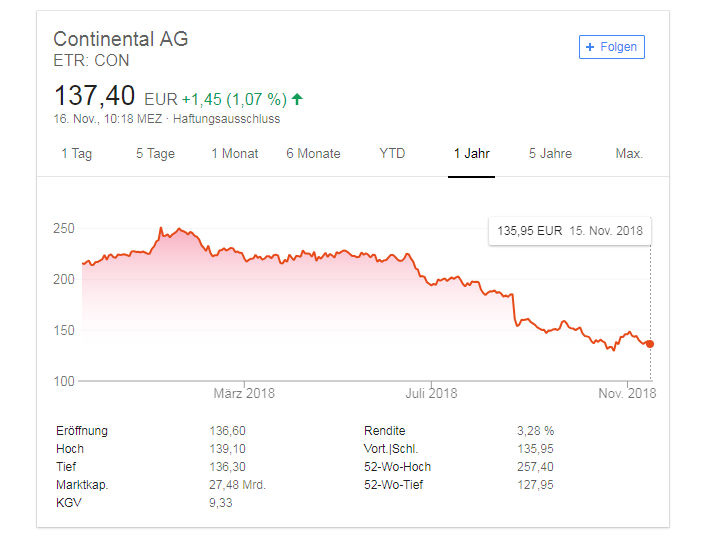Viewport: 717px width, 537px height.
Task: Open the 1 Monat chart view
Action: [235, 154]
